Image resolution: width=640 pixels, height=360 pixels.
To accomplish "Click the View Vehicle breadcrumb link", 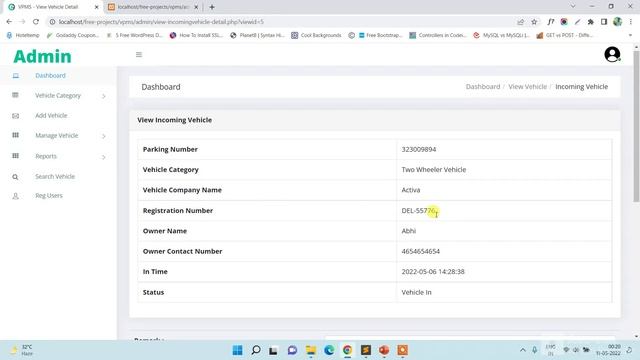I will [x=527, y=87].
